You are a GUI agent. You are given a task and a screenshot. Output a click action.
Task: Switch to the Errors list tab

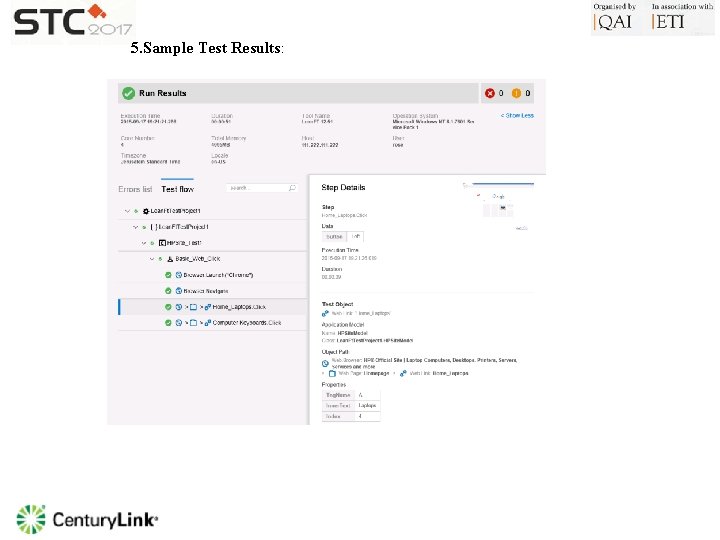coord(135,189)
